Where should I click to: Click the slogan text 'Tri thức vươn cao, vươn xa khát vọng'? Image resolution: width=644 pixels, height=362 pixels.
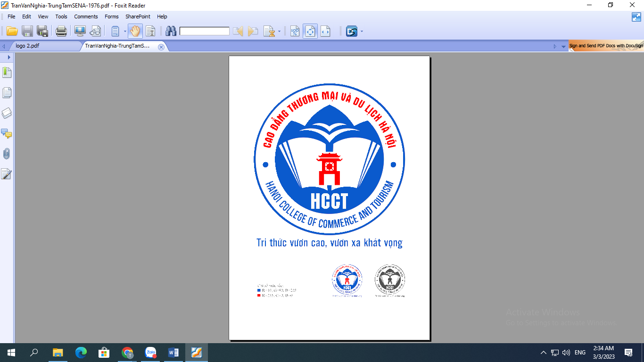point(330,243)
